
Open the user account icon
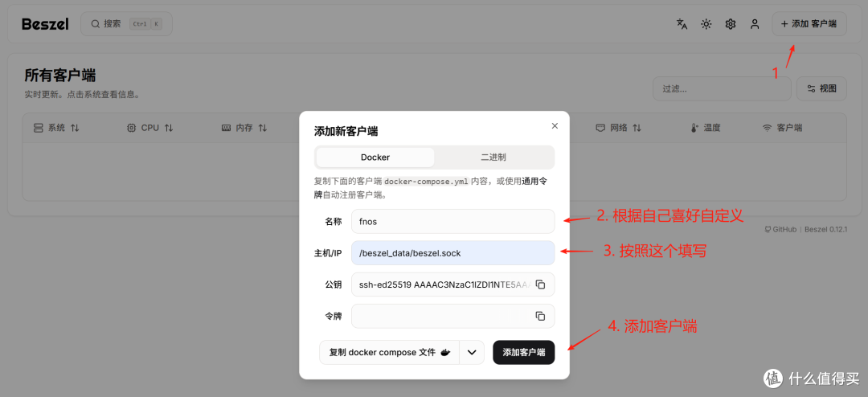click(755, 24)
